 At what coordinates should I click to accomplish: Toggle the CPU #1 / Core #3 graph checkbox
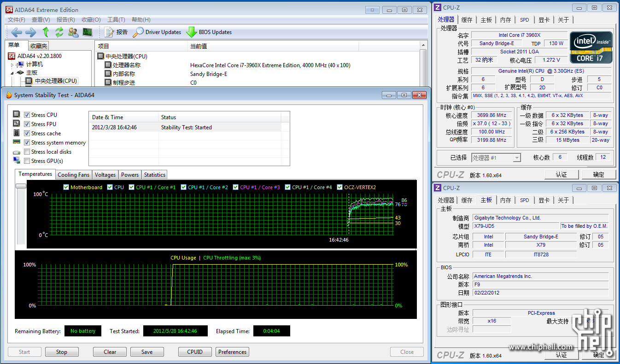pyautogui.click(x=236, y=187)
